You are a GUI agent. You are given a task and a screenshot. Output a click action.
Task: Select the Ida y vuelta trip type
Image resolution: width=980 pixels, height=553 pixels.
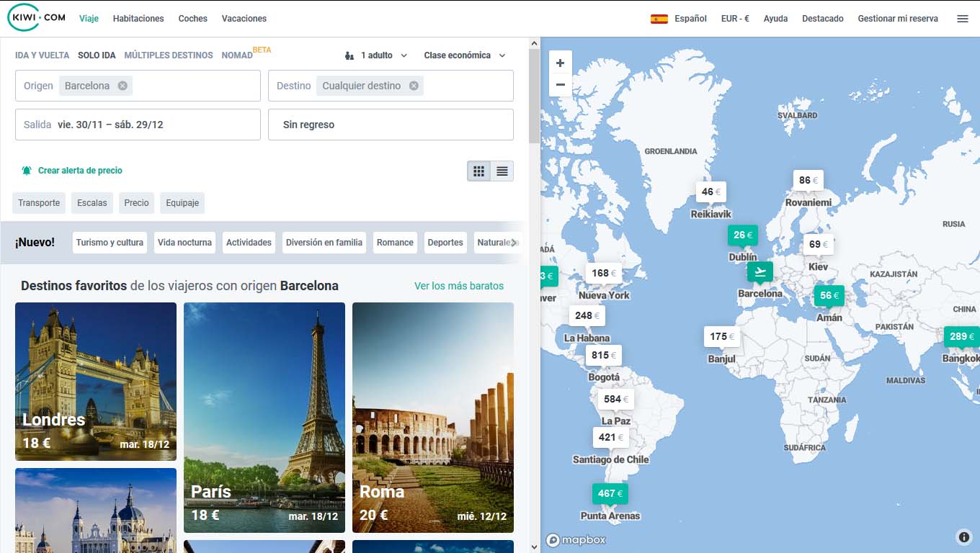(x=42, y=55)
